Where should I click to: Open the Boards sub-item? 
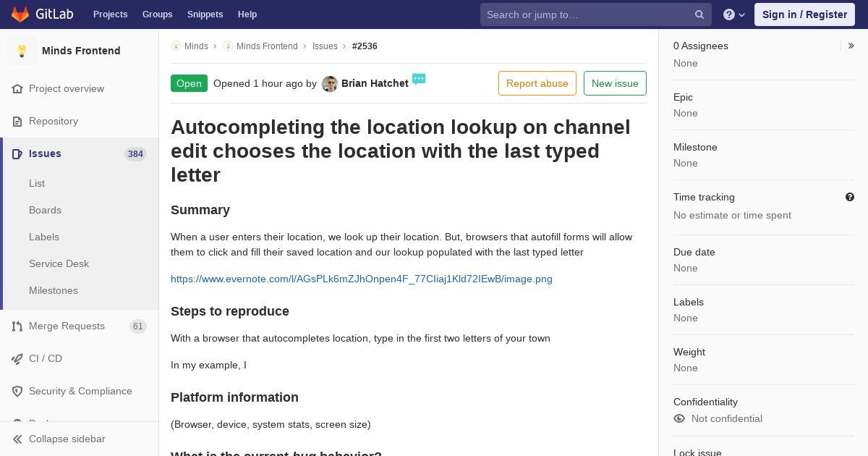pos(45,210)
